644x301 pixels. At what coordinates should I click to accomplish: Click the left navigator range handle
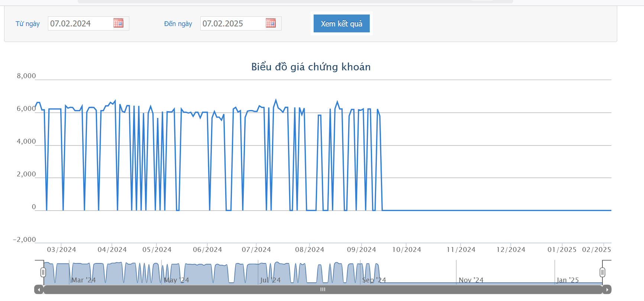pos(43,272)
